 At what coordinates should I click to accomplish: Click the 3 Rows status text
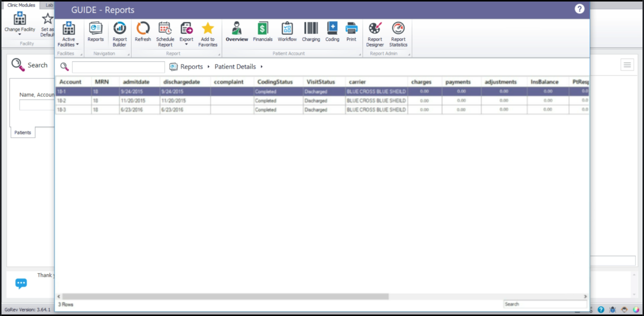[x=66, y=304]
